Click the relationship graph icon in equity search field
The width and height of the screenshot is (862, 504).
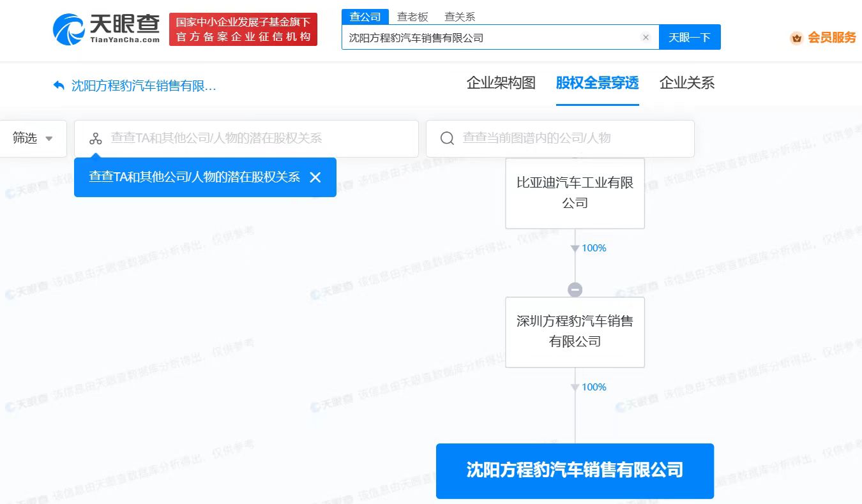(x=96, y=138)
